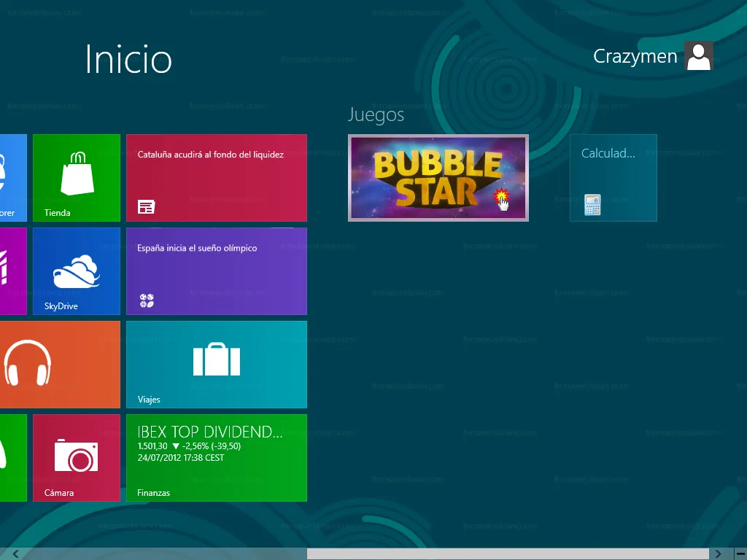Open the partially visible Explorer tile

coord(13,178)
